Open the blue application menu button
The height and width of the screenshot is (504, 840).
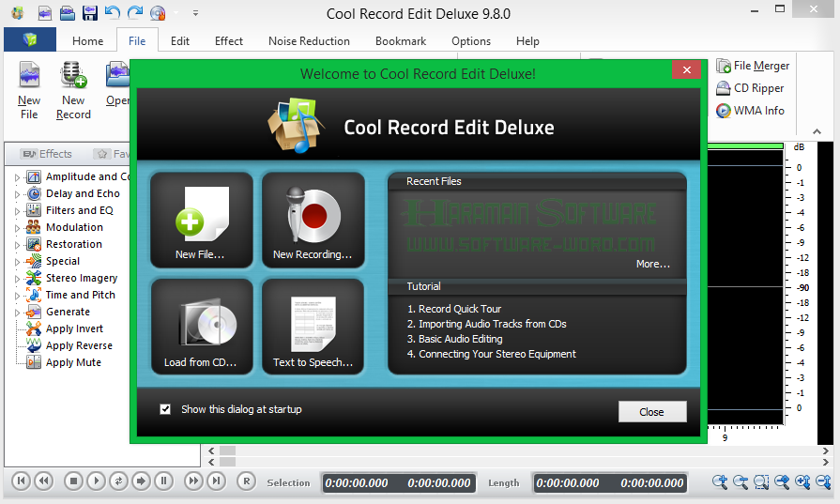(30, 39)
